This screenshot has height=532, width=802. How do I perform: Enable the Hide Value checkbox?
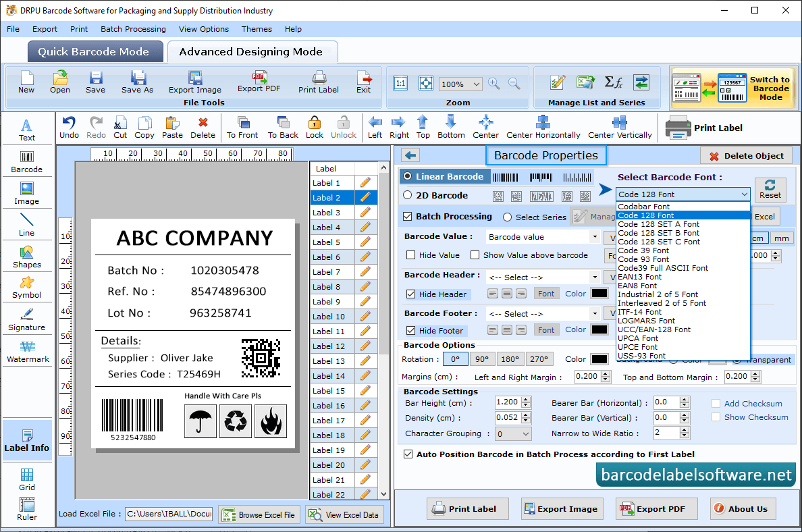click(x=410, y=255)
